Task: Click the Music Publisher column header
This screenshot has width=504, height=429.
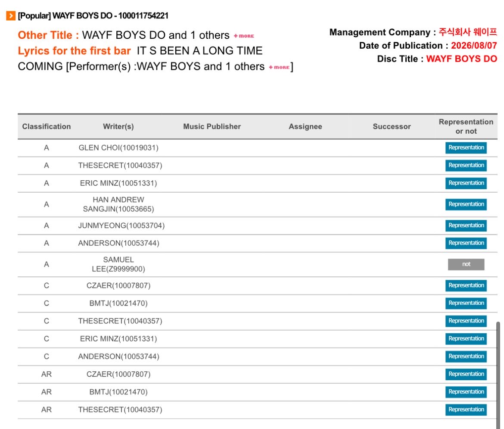Action: tap(212, 126)
